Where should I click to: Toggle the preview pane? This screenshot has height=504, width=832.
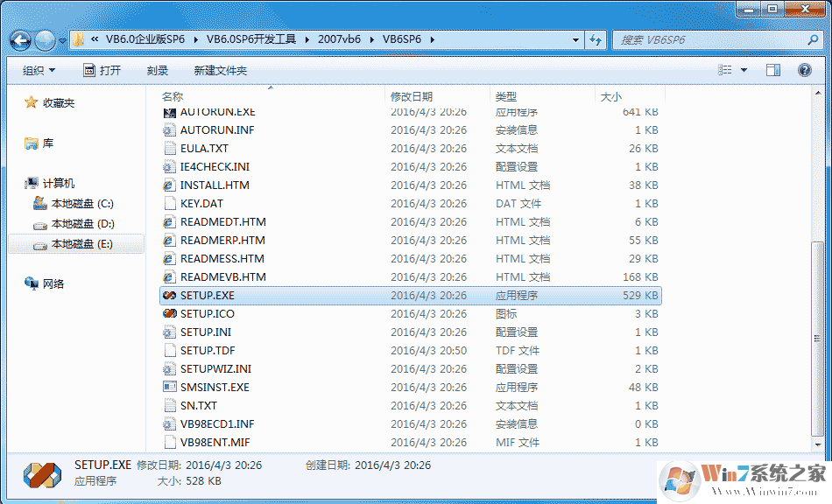tap(772, 70)
